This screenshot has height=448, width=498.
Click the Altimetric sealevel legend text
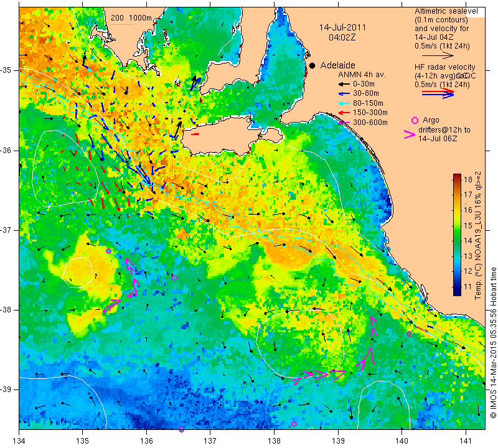tap(446, 11)
